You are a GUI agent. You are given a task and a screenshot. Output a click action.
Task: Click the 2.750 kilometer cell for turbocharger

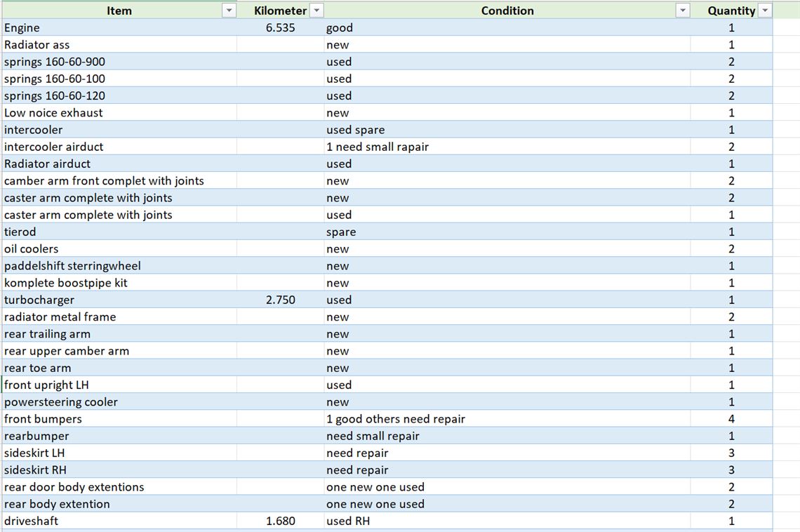click(280, 300)
